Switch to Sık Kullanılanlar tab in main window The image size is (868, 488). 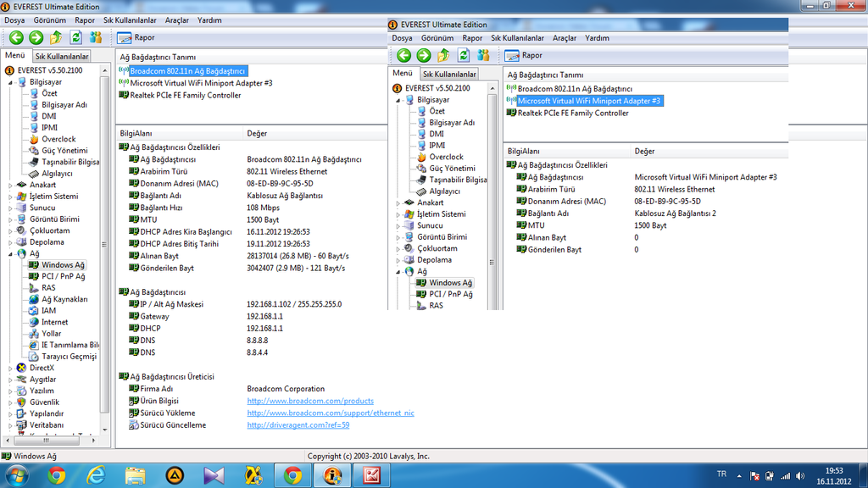62,57
